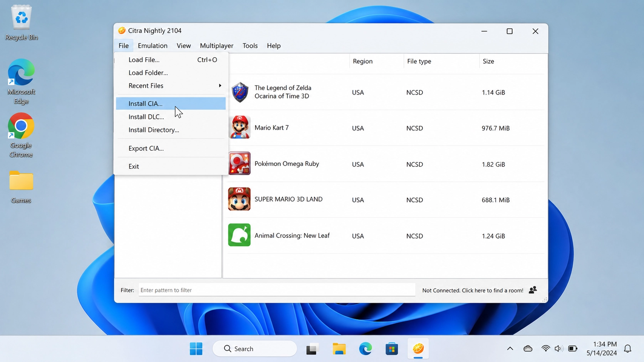644x362 pixels.
Task: Click the Citra taskbar icon
Action: tap(418, 349)
